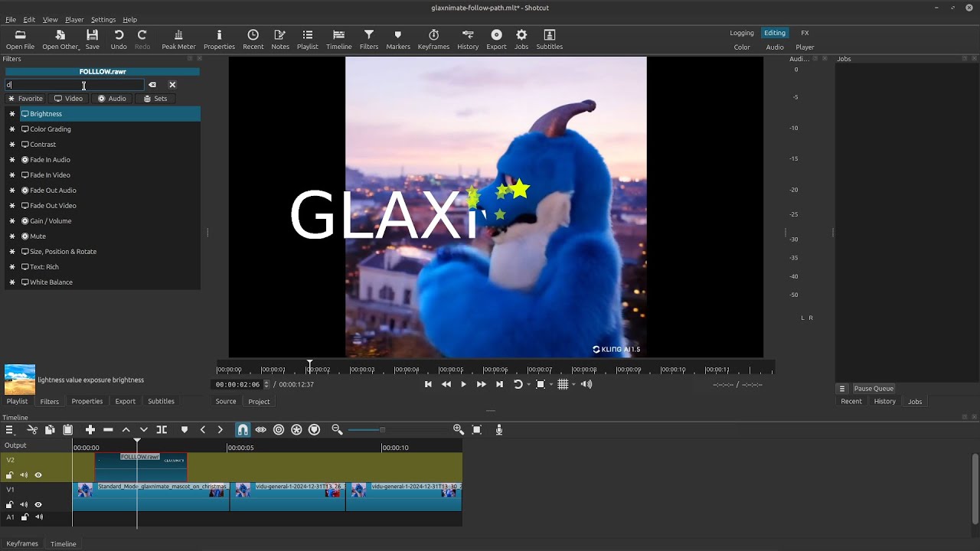Select the filter Sets tab

point(155,99)
